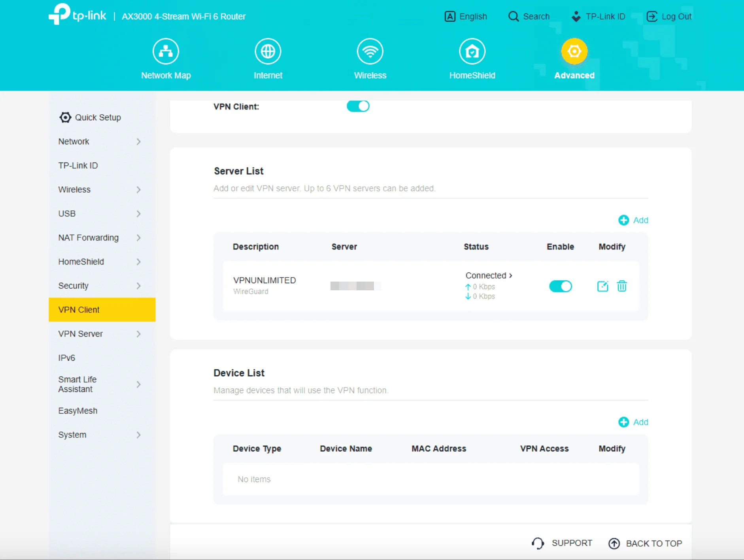Expand the NAT Forwarding chevron
This screenshot has width=744, height=560.
138,238
